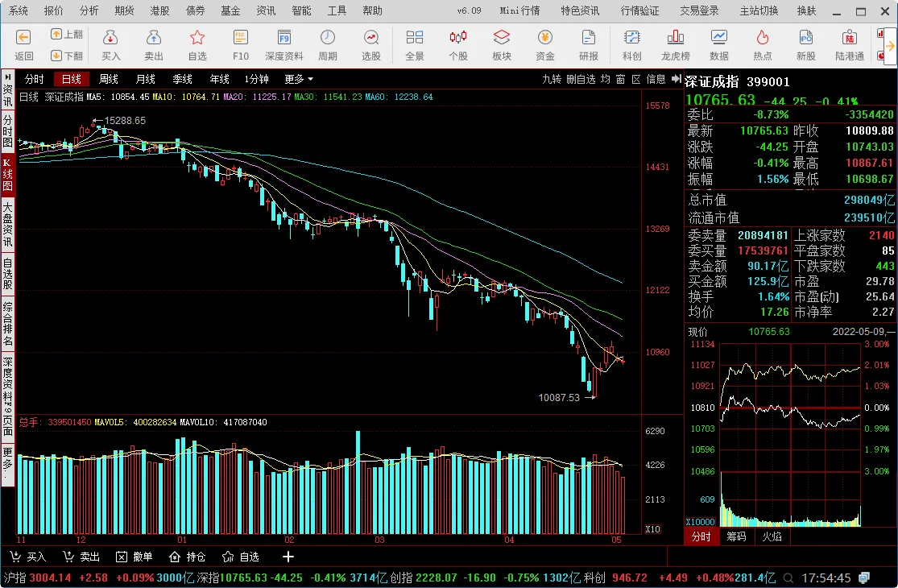This screenshot has height=588, width=898.
Task: Open the 卖出 sell toolbar icon
Action: 154,38
